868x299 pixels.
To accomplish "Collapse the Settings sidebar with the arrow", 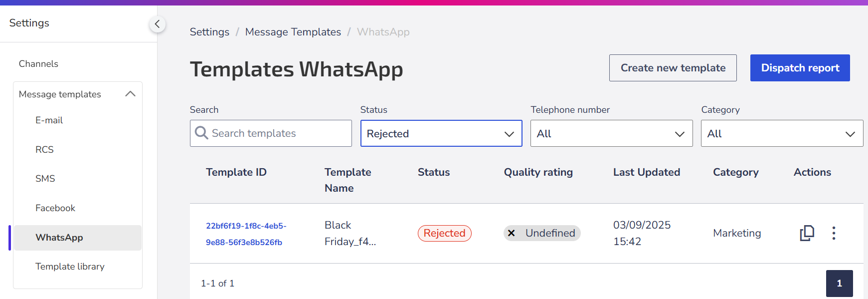I will point(157,24).
